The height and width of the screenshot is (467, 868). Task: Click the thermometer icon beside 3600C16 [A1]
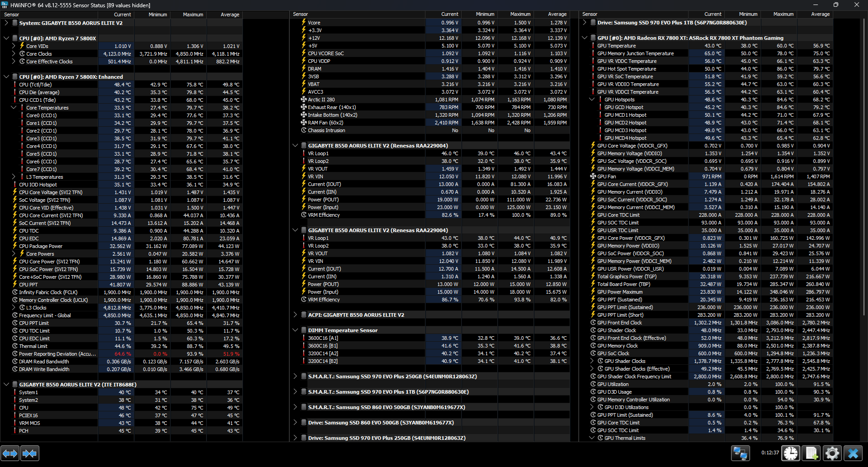[304, 338]
